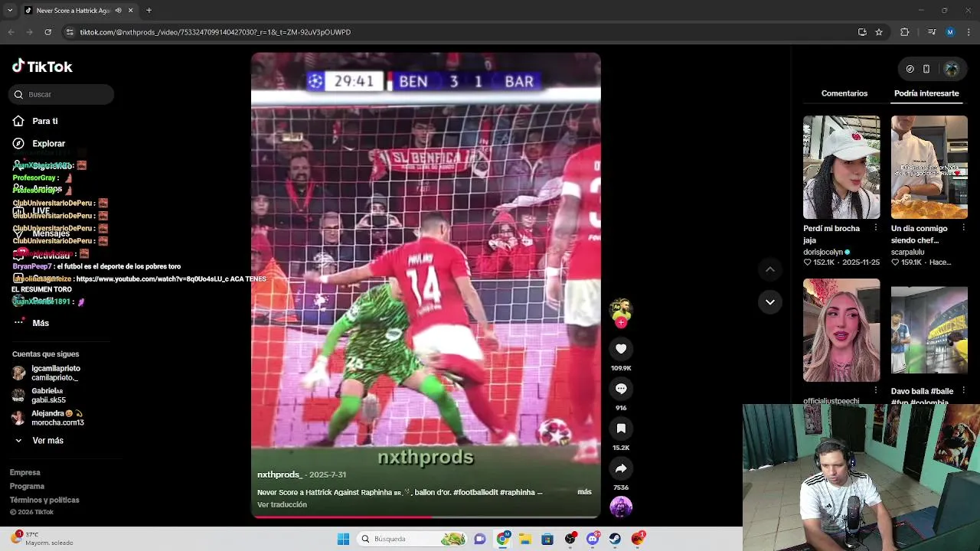Open the weather widget showing 37°C
Viewport: 980px width, 551px height.
tap(43, 539)
